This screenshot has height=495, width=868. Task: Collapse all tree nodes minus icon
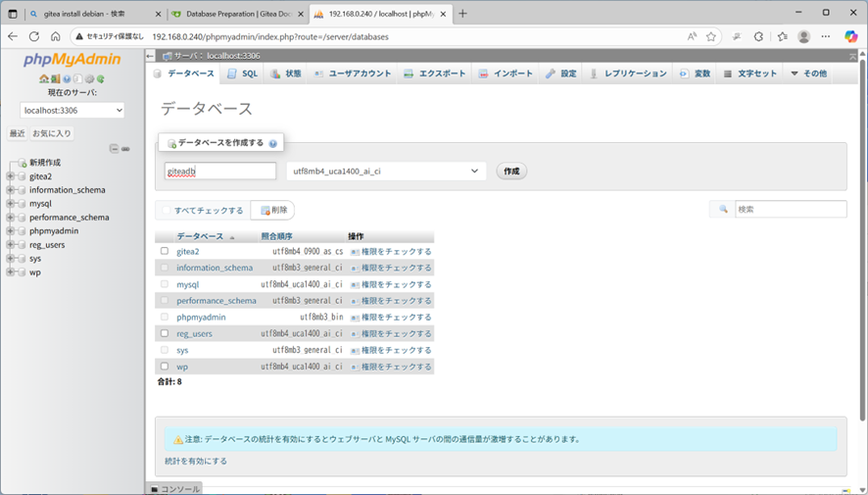point(114,148)
